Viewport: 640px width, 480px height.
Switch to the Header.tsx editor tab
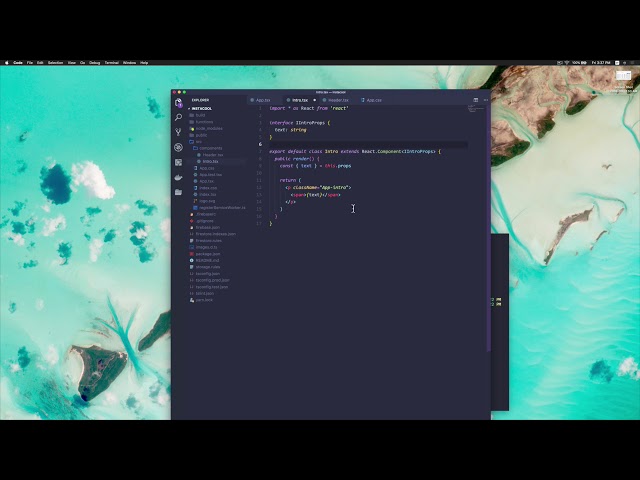coord(336,100)
